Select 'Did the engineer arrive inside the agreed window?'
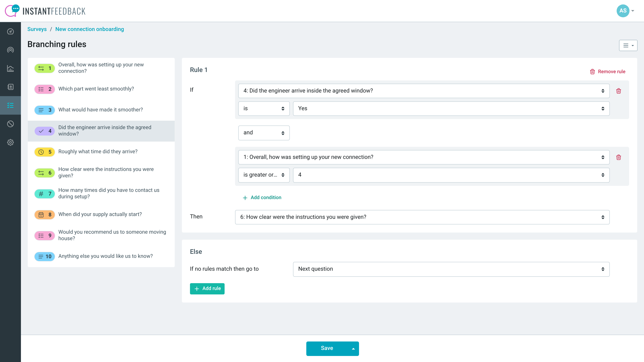The width and height of the screenshot is (644, 362). click(101, 131)
